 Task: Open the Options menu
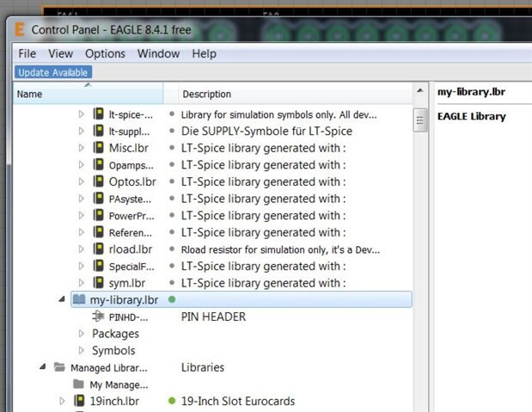tap(105, 53)
